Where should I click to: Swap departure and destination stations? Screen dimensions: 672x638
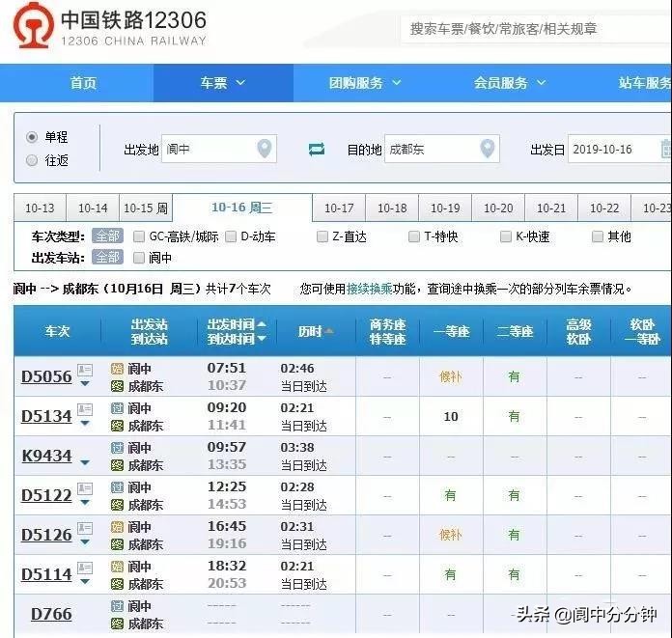coord(317,149)
